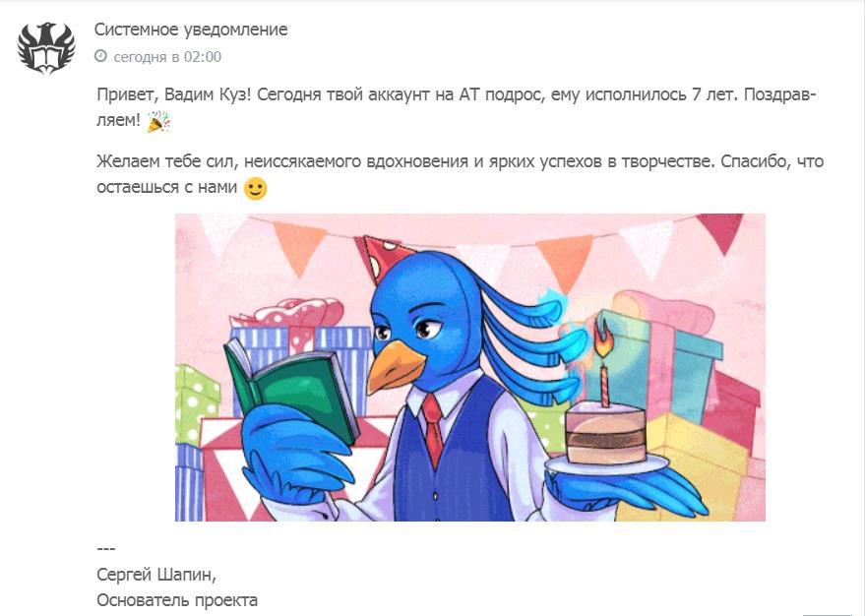Click the "---" signature separator
The height and width of the screenshot is (616, 865).
(x=105, y=549)
